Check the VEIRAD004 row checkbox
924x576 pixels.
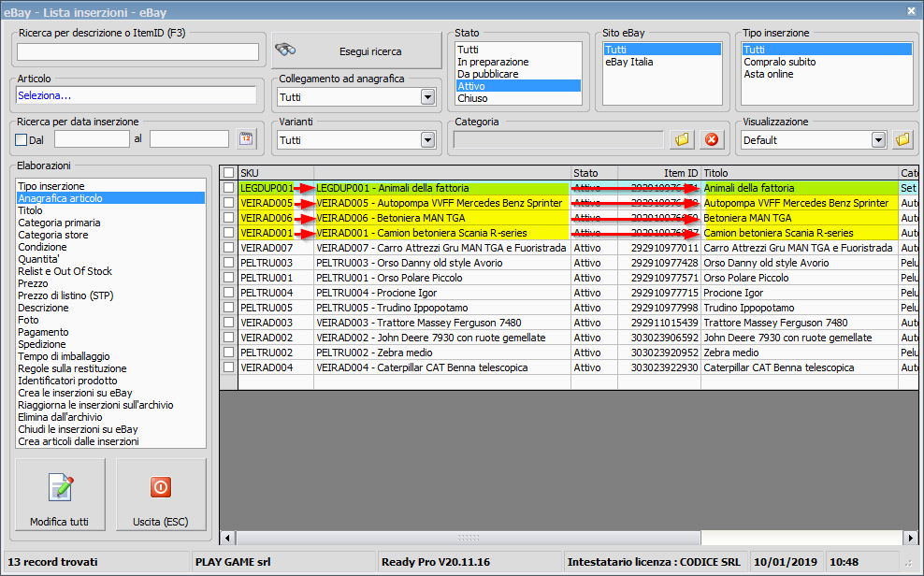tap(228, 367)
